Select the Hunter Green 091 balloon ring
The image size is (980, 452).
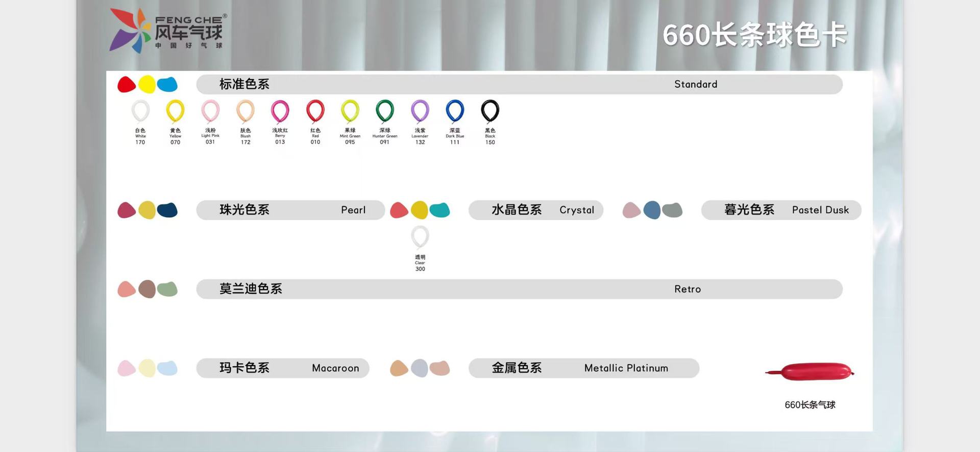385,111
